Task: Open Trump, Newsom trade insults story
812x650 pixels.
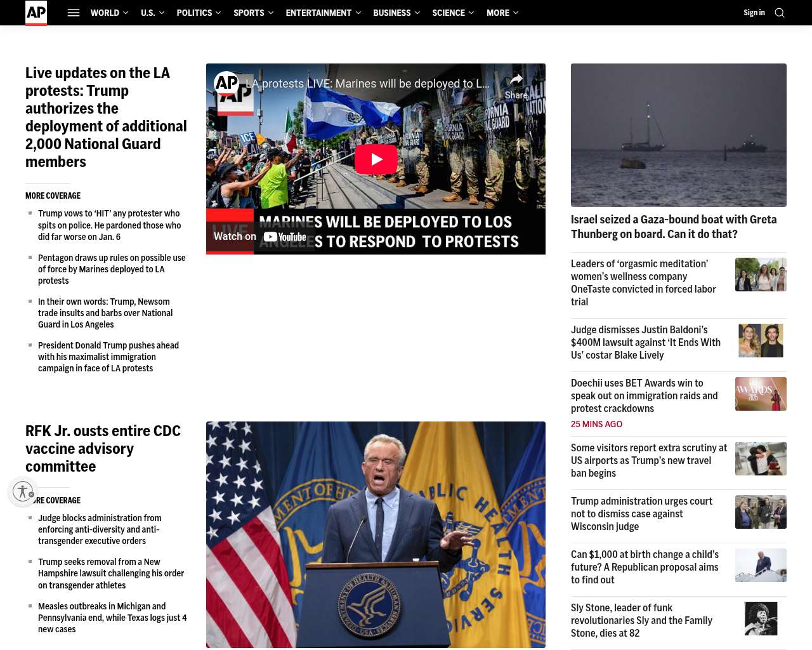Action: (105, 313)
